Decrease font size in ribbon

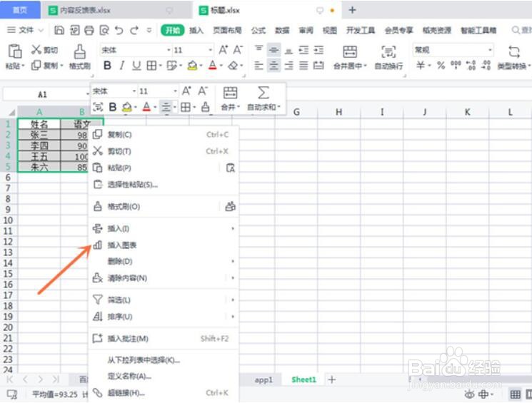[x=238, y=50]
